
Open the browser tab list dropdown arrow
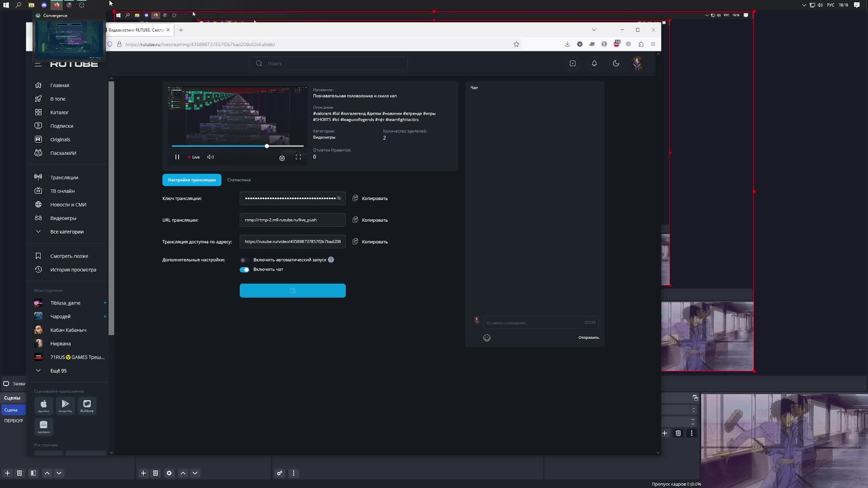[x=594, y=30]
